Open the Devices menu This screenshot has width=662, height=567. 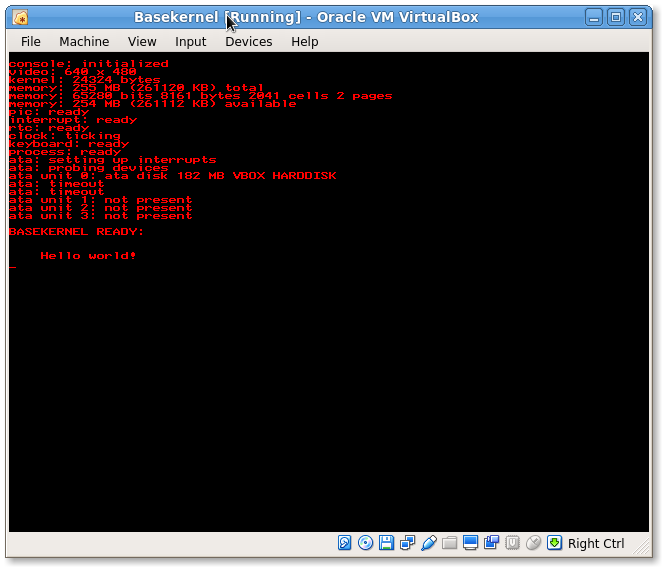[249, 41]
